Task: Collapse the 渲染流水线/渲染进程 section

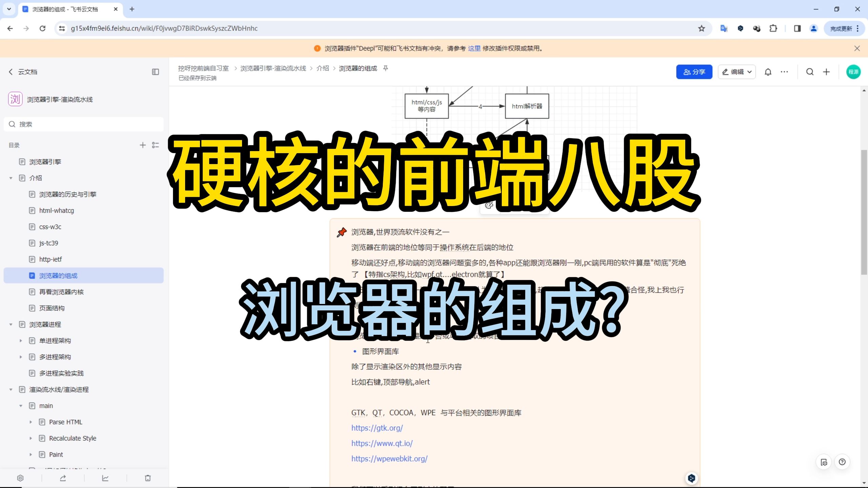Action: pos(11,389)
